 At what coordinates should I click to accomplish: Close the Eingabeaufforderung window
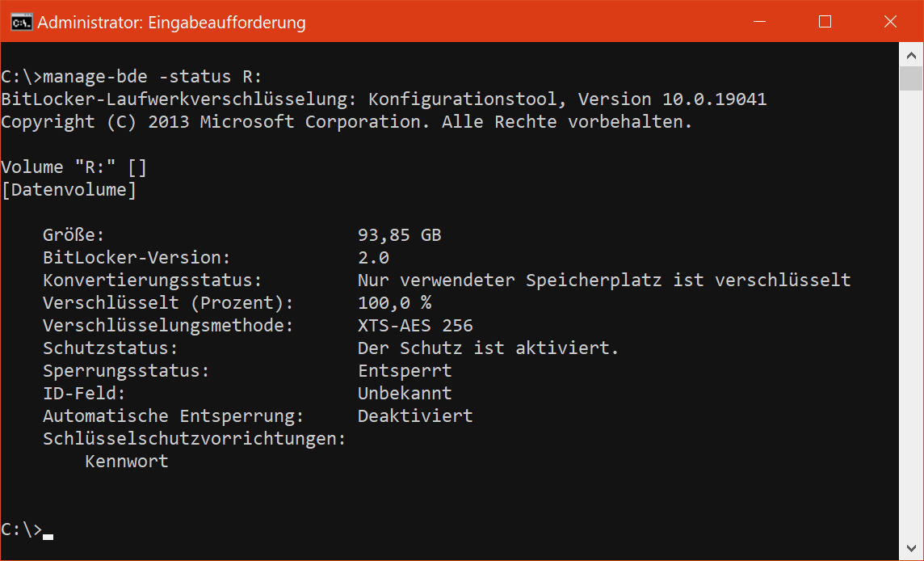point(890,22)
